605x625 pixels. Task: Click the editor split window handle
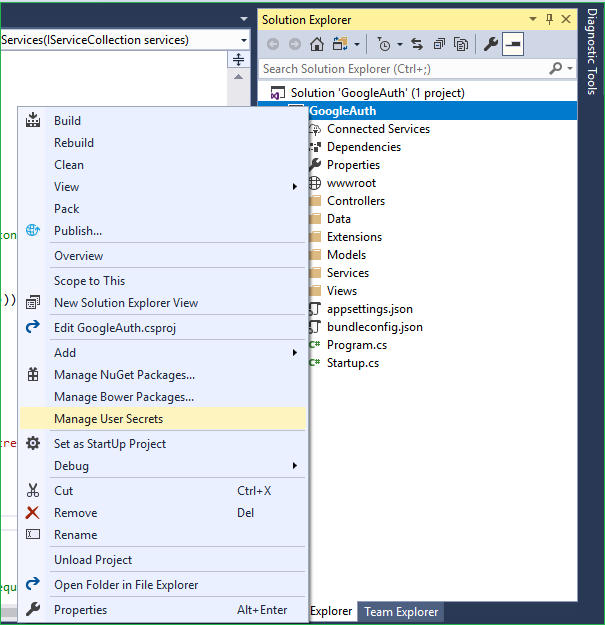pos(238,61)
